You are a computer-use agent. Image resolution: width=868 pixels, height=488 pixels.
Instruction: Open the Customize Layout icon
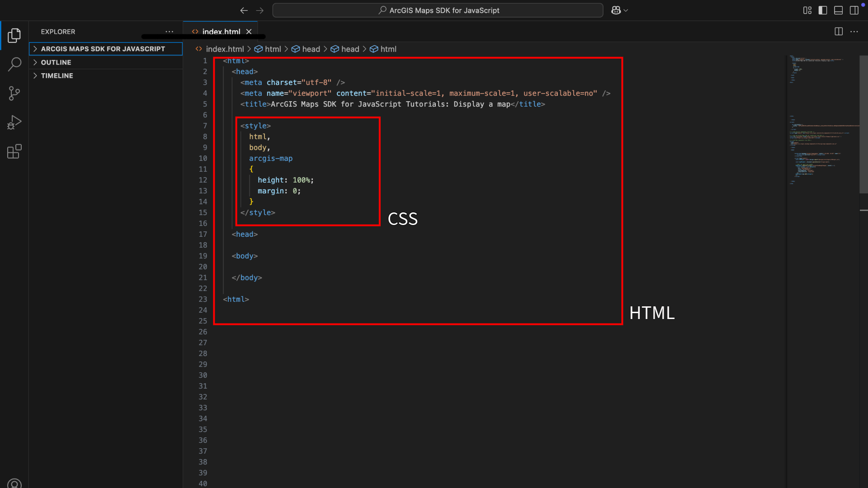(x=807, y=10)
